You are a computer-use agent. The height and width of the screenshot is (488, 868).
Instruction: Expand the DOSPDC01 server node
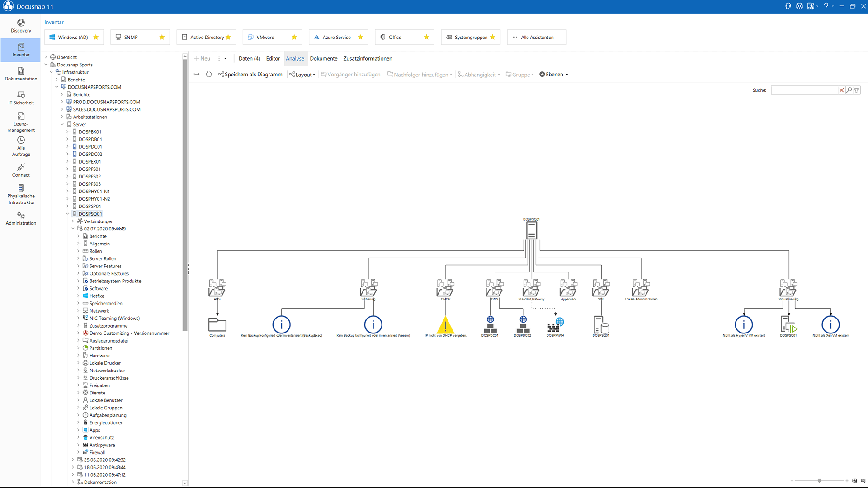pos(68,147)
